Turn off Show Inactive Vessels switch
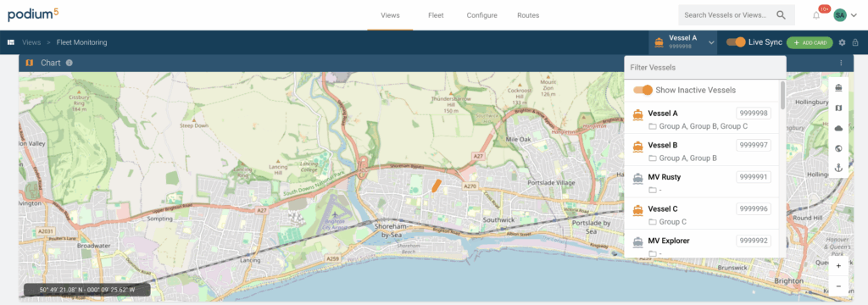Screen dimensions: 868x305 643,90
